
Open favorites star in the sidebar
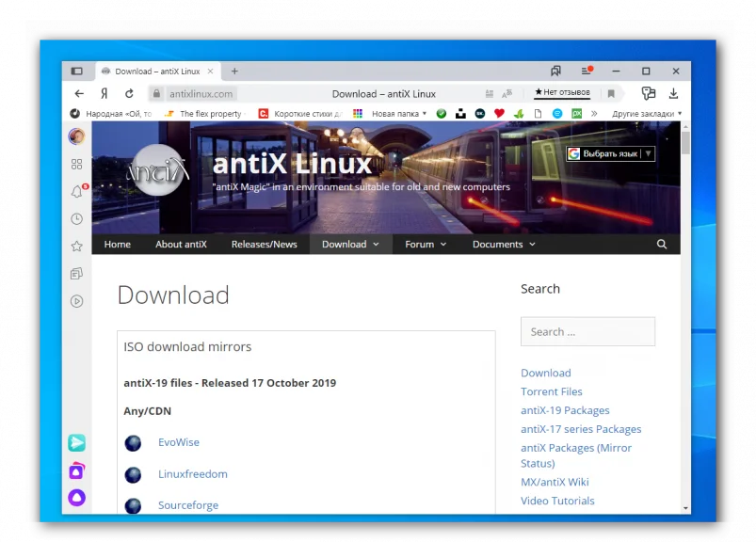(x=76, y=247)
